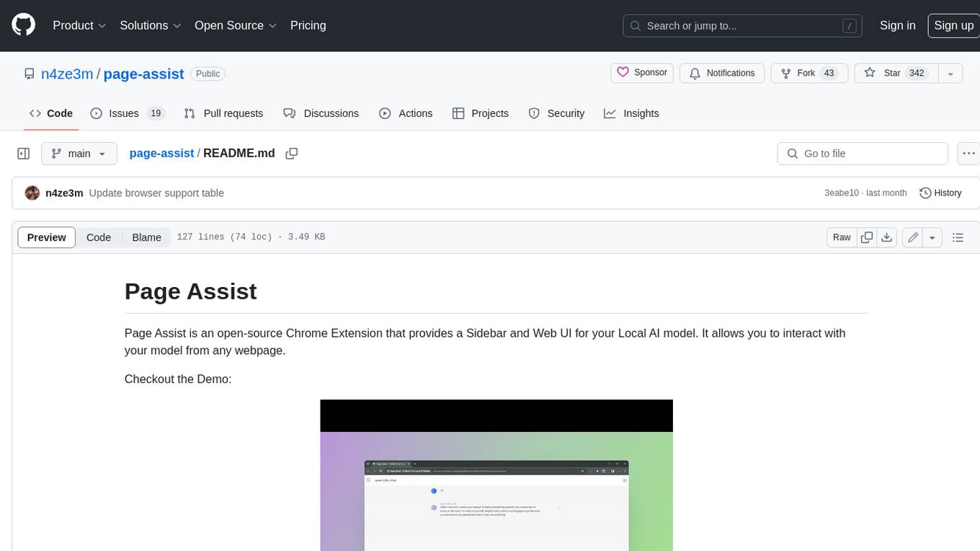The image size is (980, 551).
Task: Switch to the Security tab
Action: 556,113
